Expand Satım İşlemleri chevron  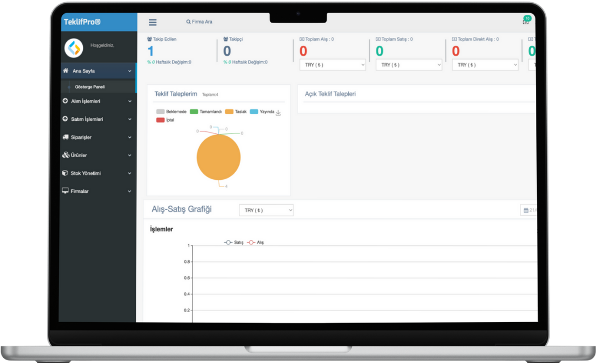130,119
